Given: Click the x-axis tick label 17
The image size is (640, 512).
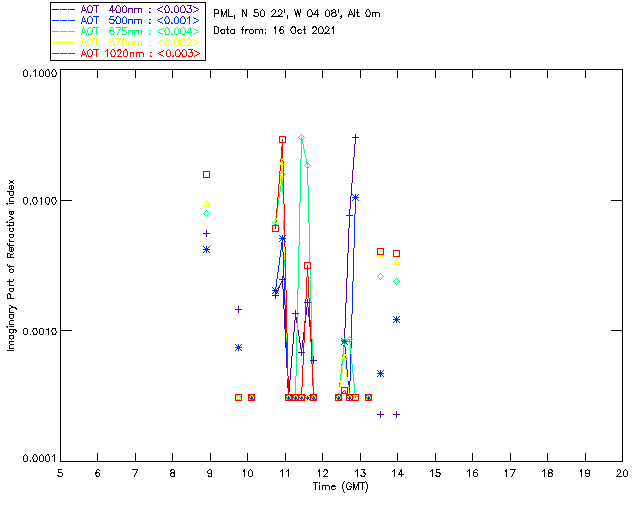Looking at the screenshot, I should pos(510,473).
